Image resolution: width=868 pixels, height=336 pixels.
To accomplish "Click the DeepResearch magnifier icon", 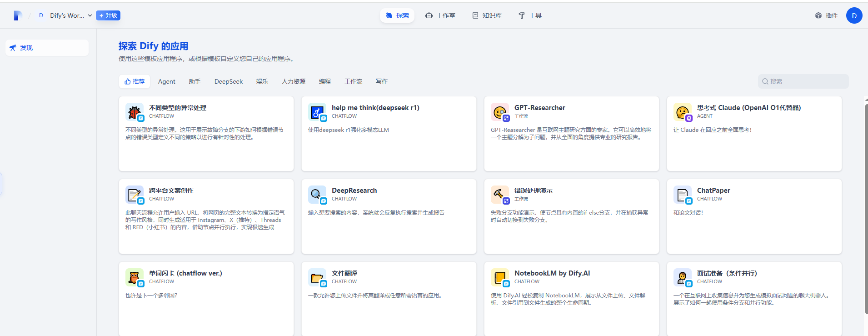I will coord(317,195).
